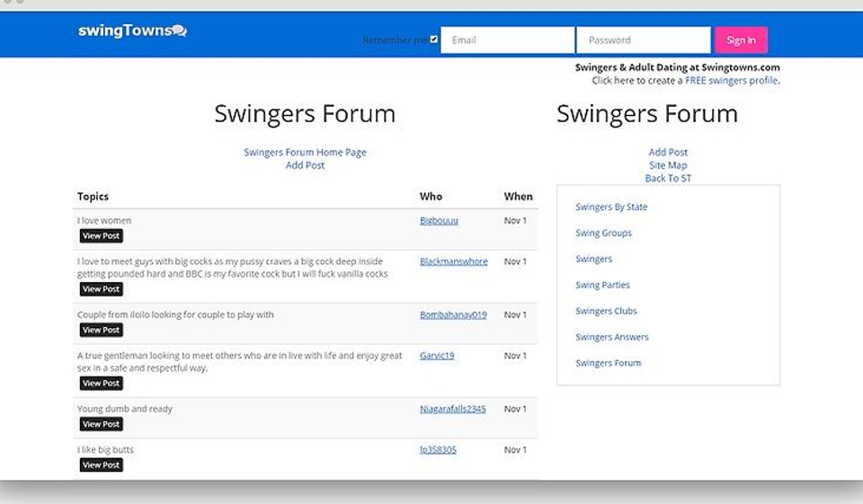Click into the Password field
The image size is (863, 504).
pyautogui.click(x=643, y=40)
